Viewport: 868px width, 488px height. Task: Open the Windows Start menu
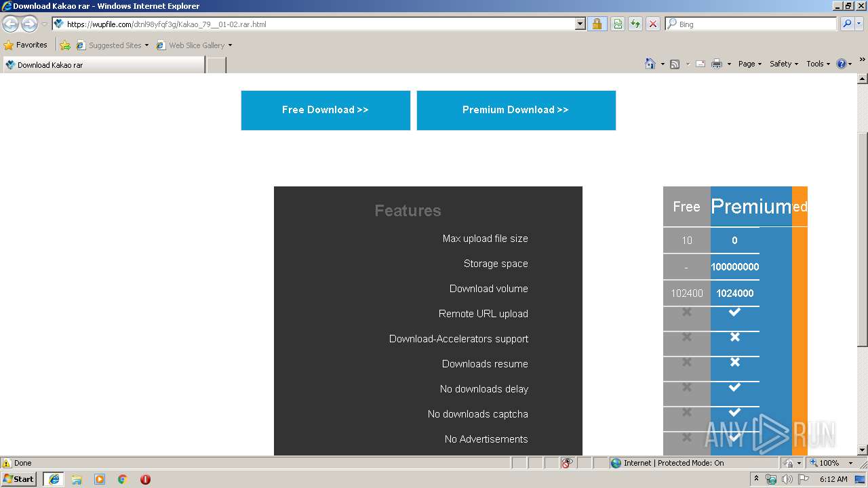pos(18,479)
